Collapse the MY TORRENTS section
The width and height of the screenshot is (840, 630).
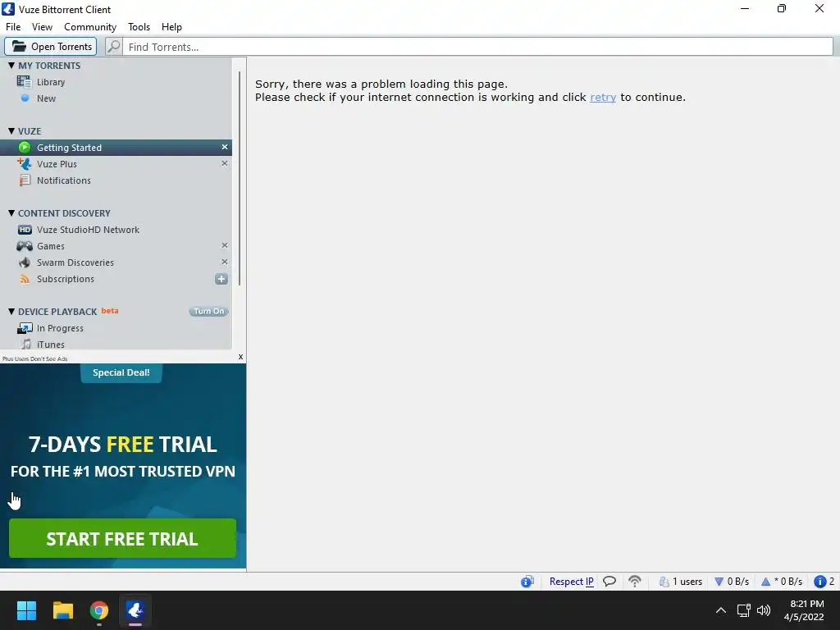pos(11,66)
